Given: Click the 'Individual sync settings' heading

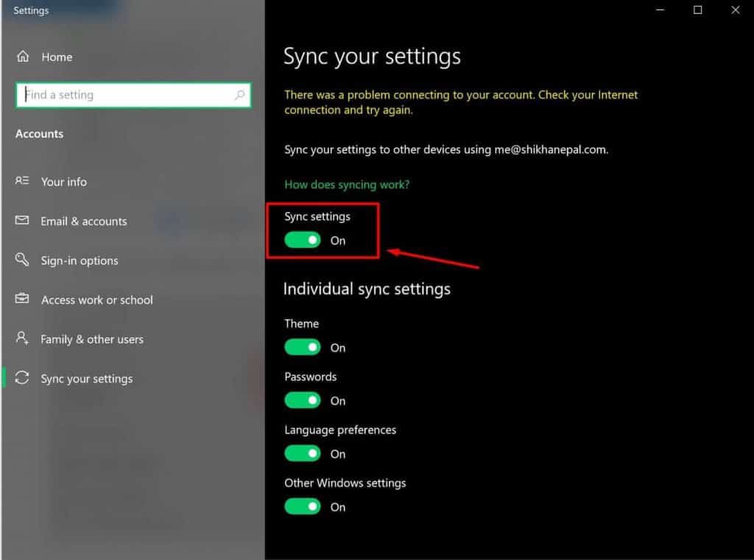Looking at the screenshot, I should (367, 289).
